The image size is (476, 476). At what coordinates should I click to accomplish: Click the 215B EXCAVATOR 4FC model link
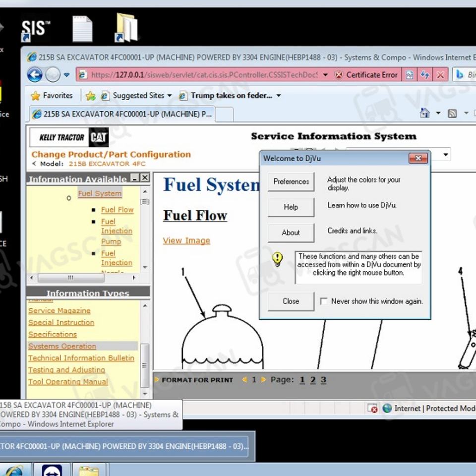click(107, 164)
